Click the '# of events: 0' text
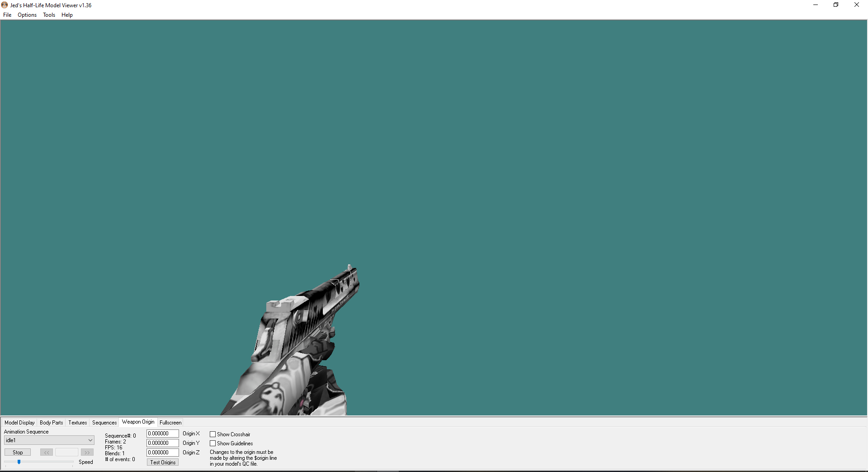The width and height of the screenshot is (868, 472). [x=120, y=459]
